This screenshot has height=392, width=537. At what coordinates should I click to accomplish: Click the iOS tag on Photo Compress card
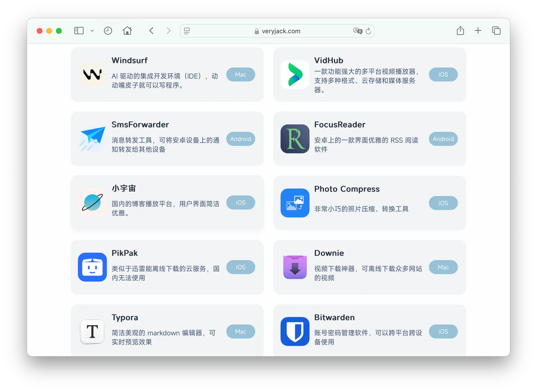coord(443,203)
